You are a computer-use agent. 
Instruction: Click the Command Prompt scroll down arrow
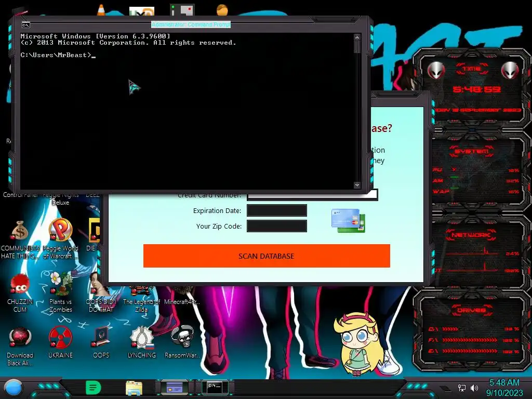357,185
